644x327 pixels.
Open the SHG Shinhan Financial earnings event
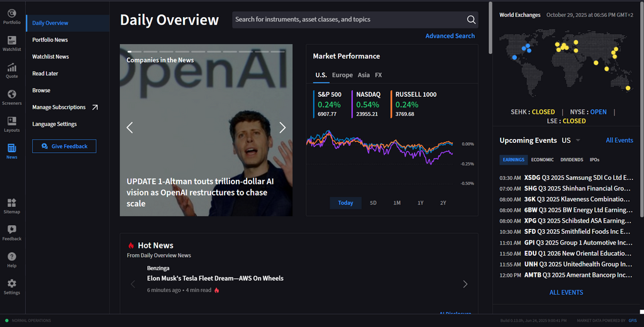point(567,189)
